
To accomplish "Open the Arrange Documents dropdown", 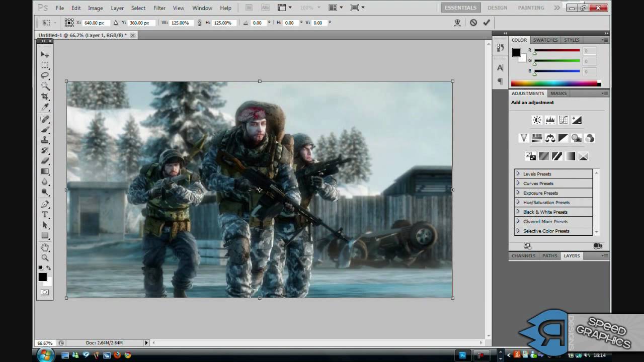I will pyautogui.click(x=335, y=8).
